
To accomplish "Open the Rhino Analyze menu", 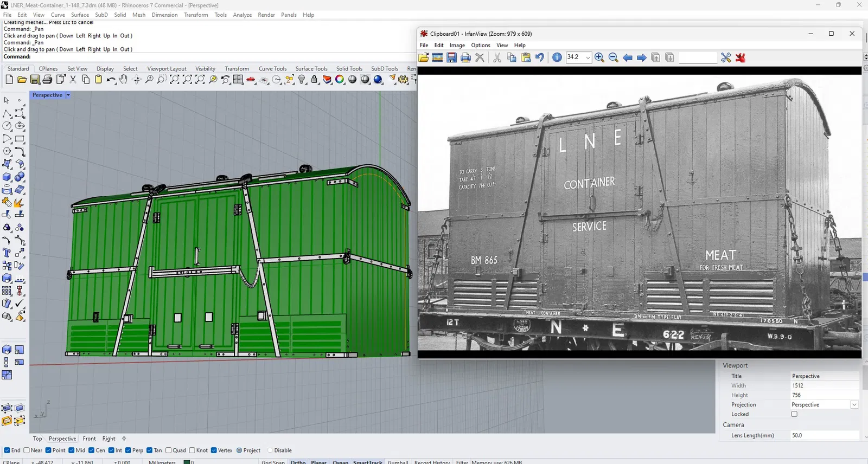I will (x=242, y=15).
